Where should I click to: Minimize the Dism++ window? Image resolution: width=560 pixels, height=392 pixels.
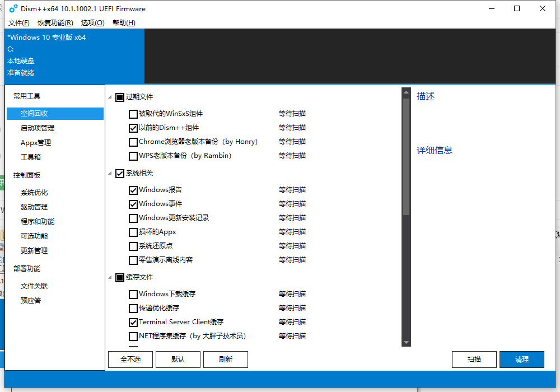tap(492, 8)
